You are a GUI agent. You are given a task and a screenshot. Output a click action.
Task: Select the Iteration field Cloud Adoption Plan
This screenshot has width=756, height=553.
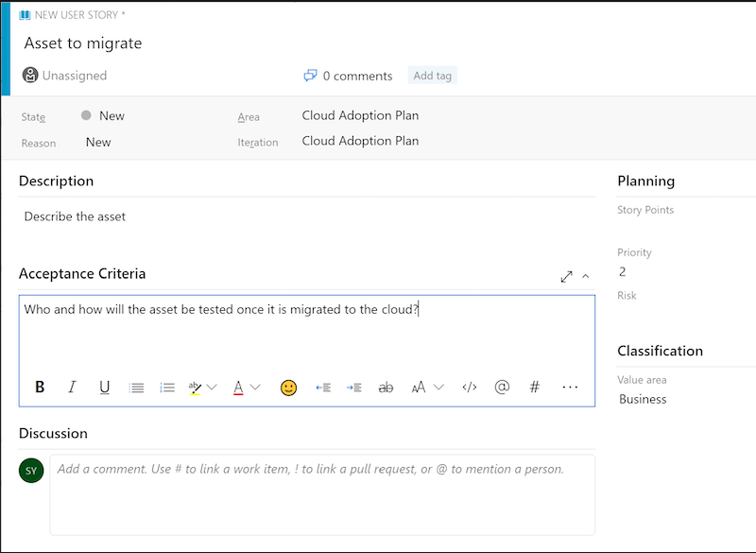coord(360,141)
